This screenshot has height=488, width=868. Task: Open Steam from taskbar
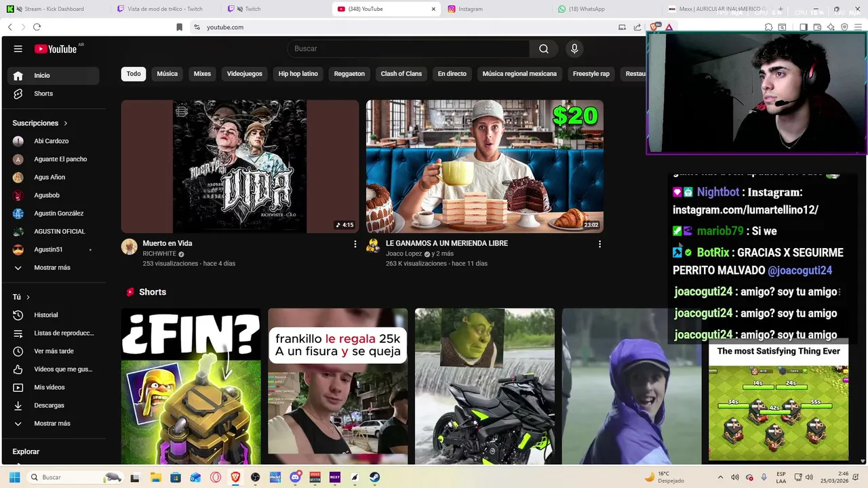[374, 477]
